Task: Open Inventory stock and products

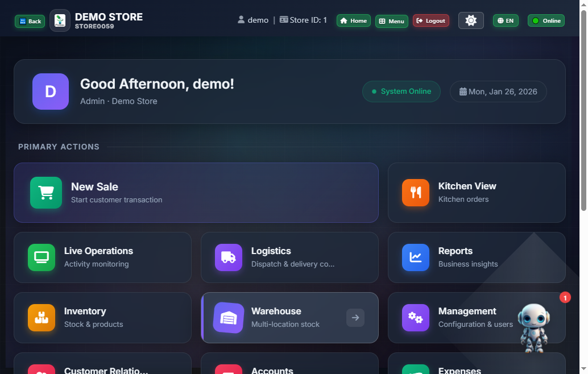Action: coord(102,318)
